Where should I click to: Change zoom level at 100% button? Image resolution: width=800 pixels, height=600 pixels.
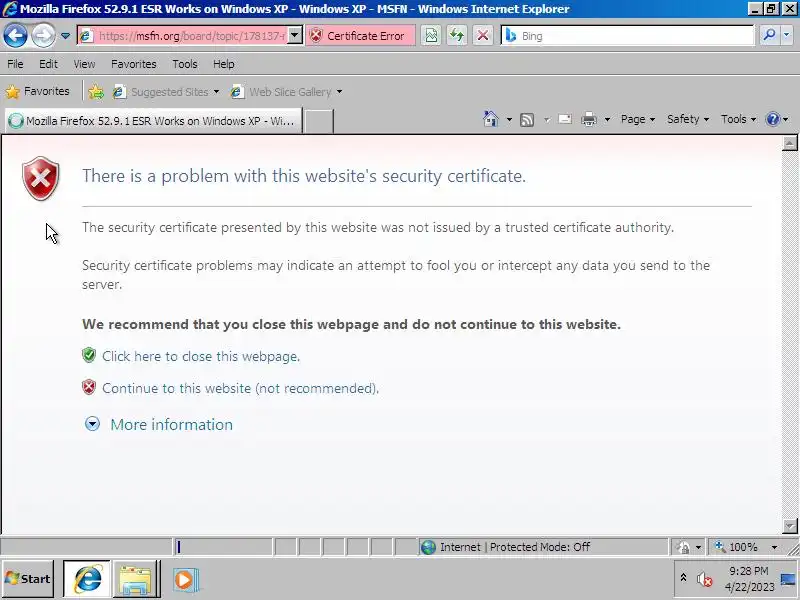(737, 547)
